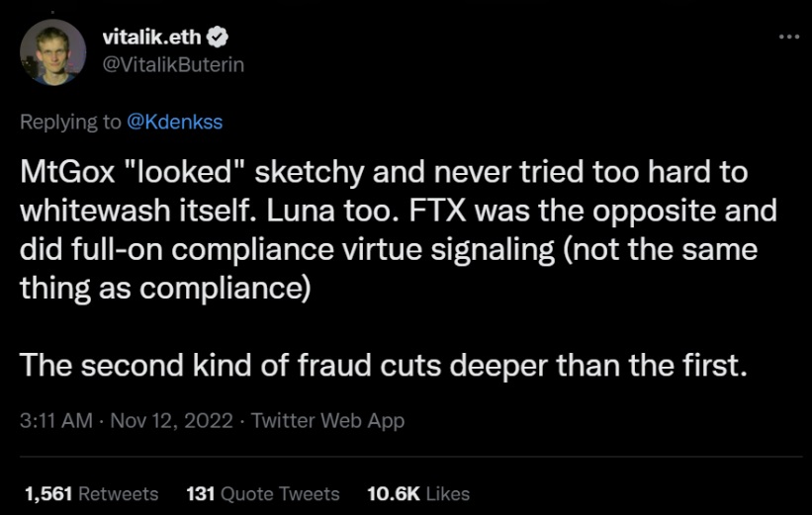Open Vitalik's profile picture
Screen dimensions: 812x515
pyautogui.click(x=52, y=51)
